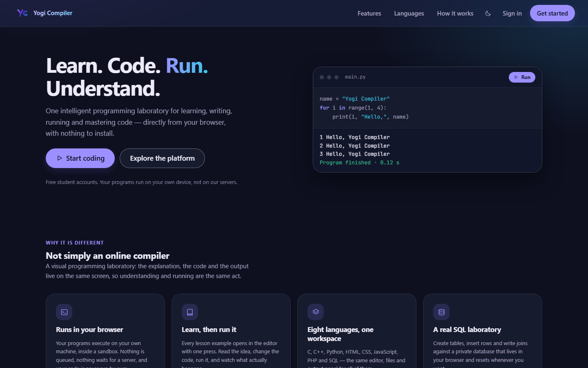588x368 pixels.
Task: Click output line '3 Hello, Yogi Compiler'
Action: 354,154
